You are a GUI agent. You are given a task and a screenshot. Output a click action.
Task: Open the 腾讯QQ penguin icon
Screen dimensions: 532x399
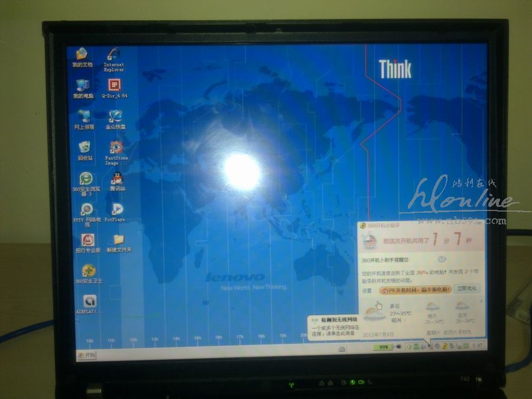[118, 181]
